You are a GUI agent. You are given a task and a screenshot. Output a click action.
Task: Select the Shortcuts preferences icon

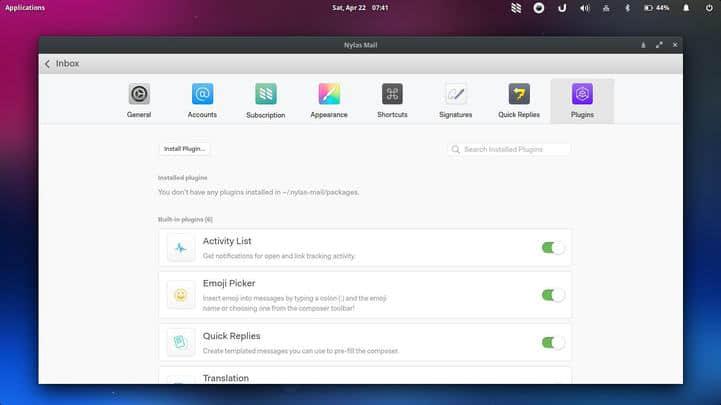pyautogui.click(x=392, y=94)
